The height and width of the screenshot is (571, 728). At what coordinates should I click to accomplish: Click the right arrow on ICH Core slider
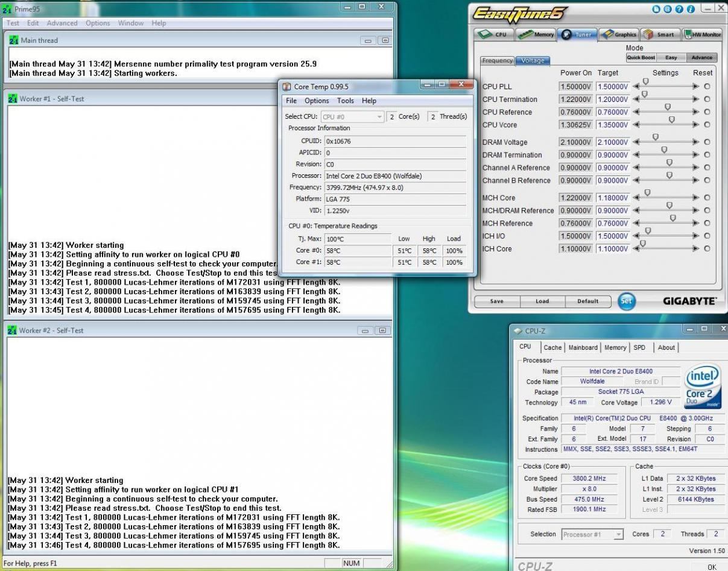point(696,248)
